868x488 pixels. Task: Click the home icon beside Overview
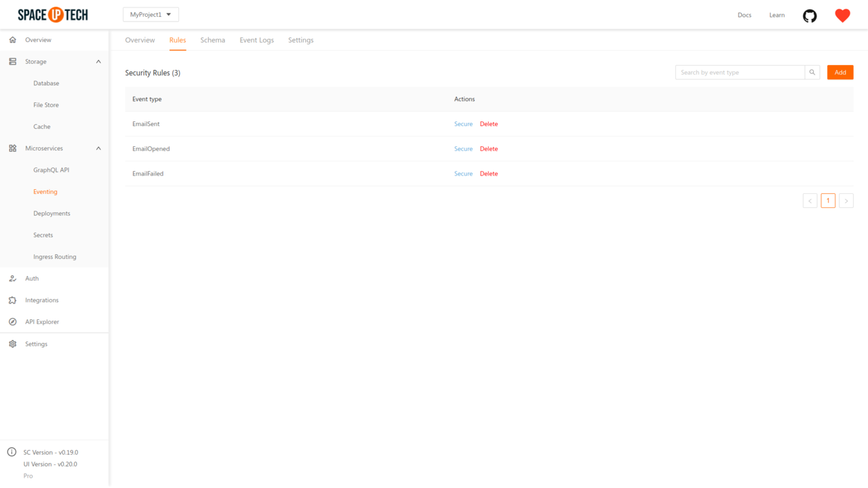(x=13, y=40)
